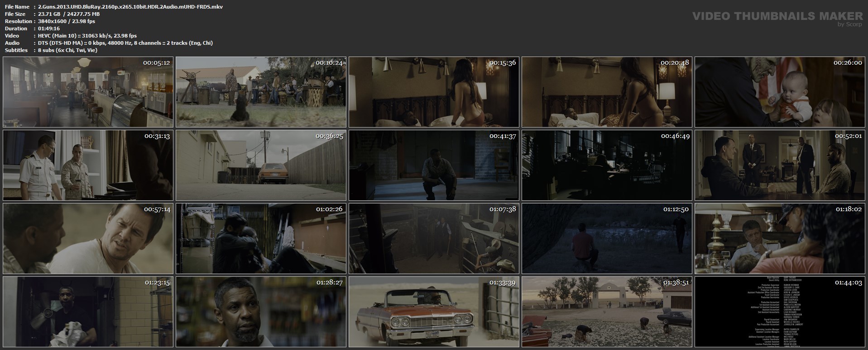The image size is (868, 350).
Task: Select the admiral frame at 01:18:02
Action: point(780,238)
